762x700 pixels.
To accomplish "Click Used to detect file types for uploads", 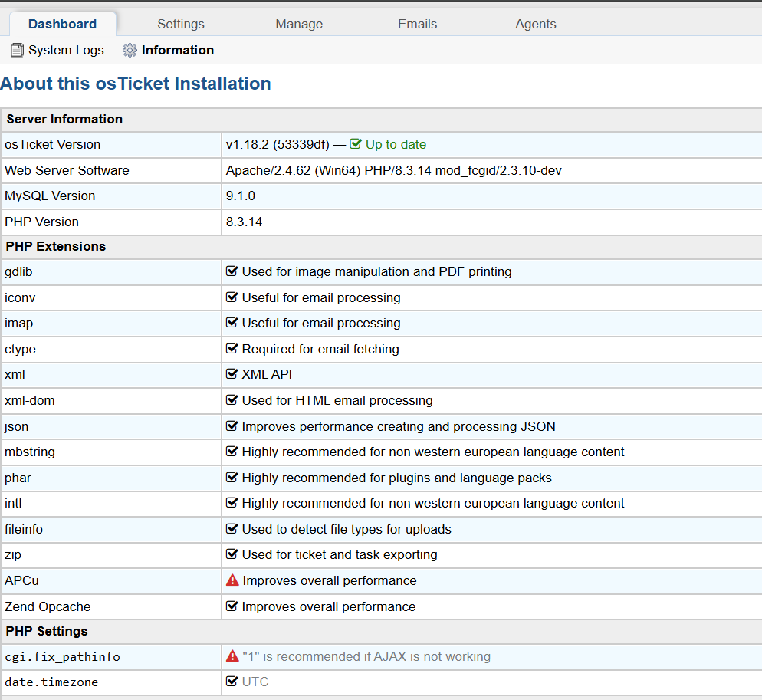I will [347, 529].
